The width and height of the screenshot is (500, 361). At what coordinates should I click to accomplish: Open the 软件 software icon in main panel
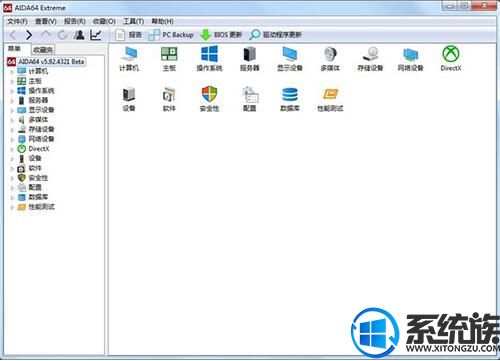(x=169, y=99)
